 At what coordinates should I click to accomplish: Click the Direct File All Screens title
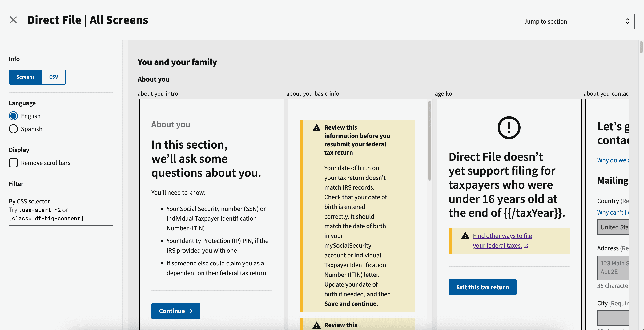click(87, 20)
